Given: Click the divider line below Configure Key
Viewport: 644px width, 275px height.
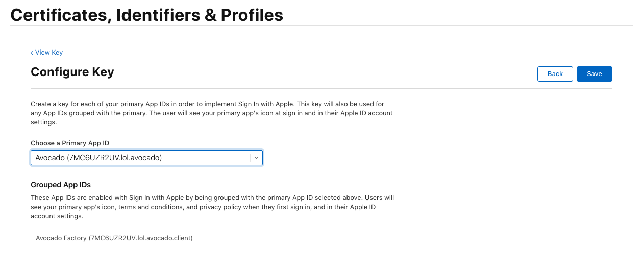Looking at the screenshot, I should 321,89.
